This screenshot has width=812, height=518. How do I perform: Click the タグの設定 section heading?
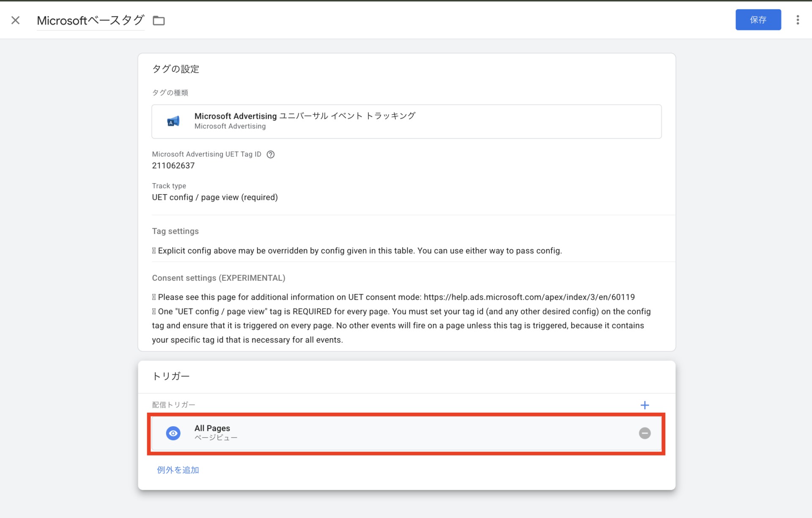tap(176, 69)
